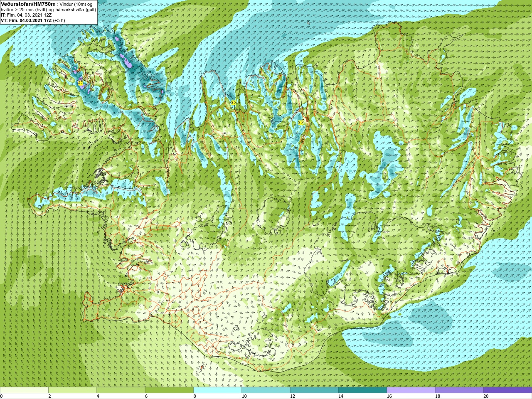Click the 'Veðurstofan/HM750m' title text
532x399 pixels.
click(28, 4)
